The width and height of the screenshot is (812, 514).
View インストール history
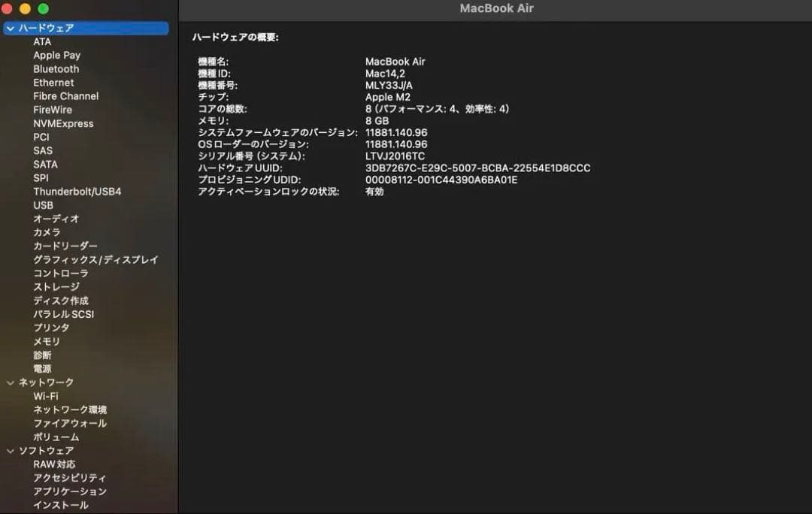62,505
